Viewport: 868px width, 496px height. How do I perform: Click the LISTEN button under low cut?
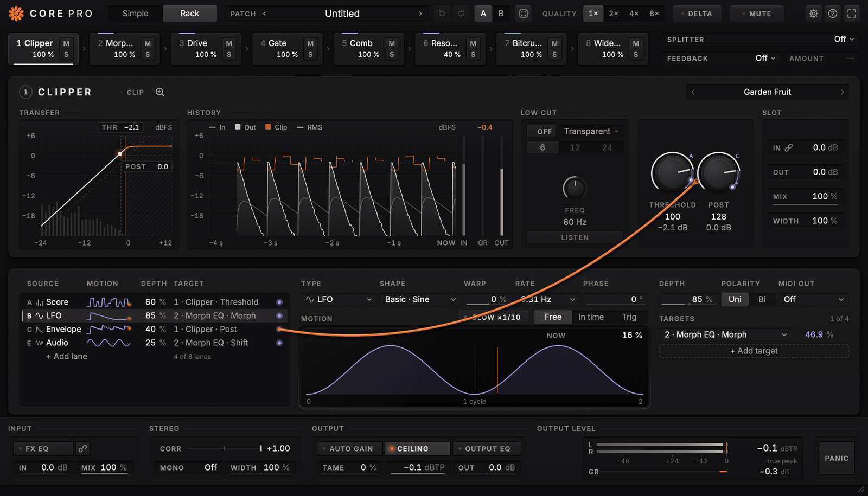(575, 237)
